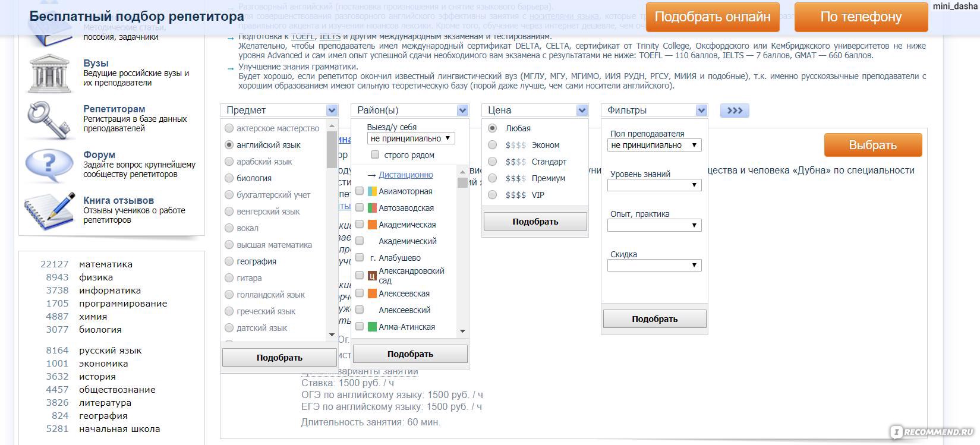
Task: Click Подобрать under the district list
Action: [410, 354]
